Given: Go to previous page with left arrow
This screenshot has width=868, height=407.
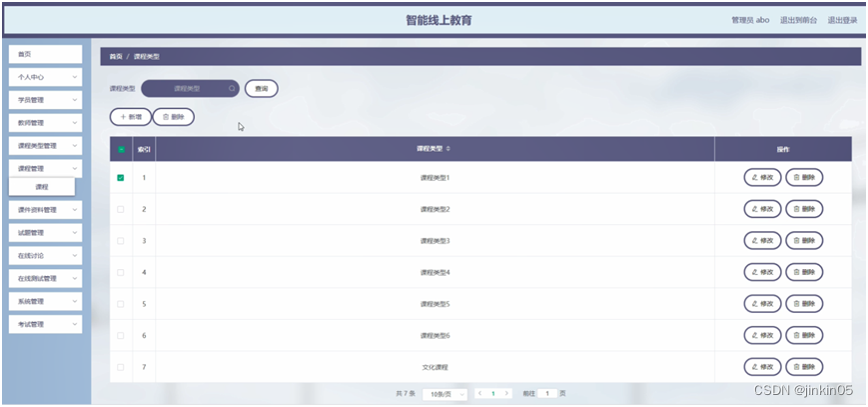Looking at the screenshot, I should (479, 394).
